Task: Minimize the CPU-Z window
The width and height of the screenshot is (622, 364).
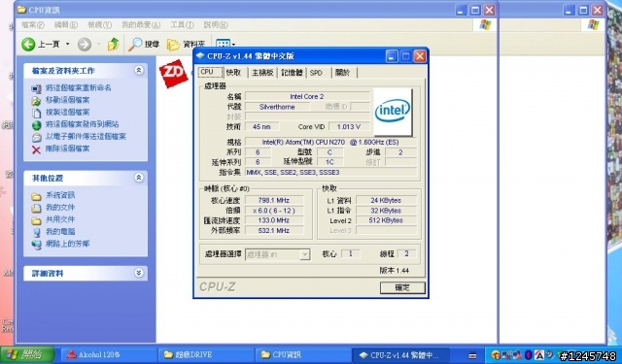Action: (391, 56)
